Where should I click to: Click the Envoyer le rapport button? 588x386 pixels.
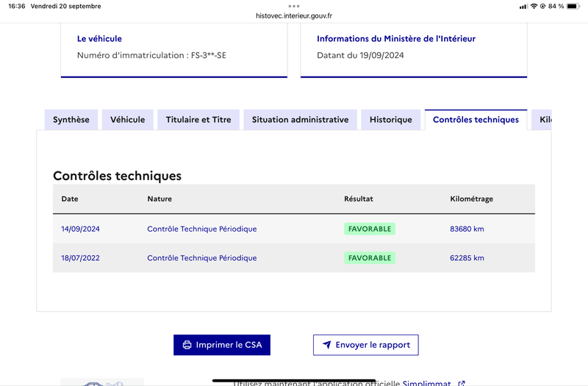[x=365, y=345]
